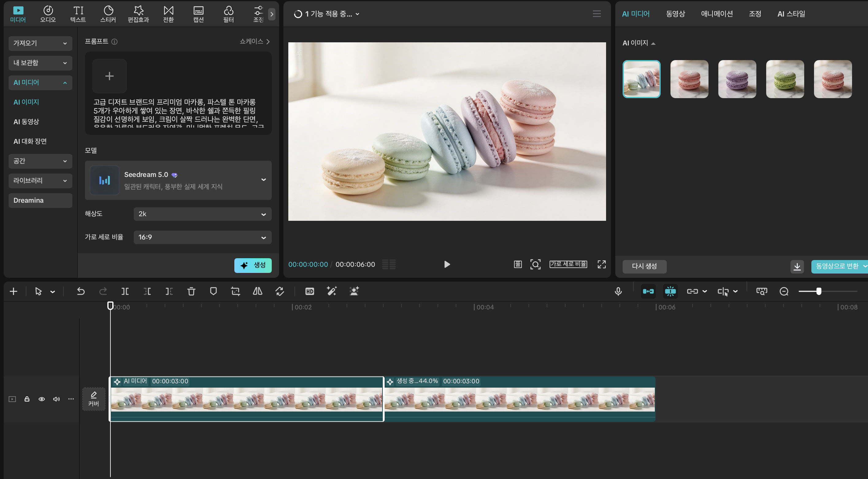Click the crop icon in timeline toolbar

pyautogui.click(x=236, y=291)
